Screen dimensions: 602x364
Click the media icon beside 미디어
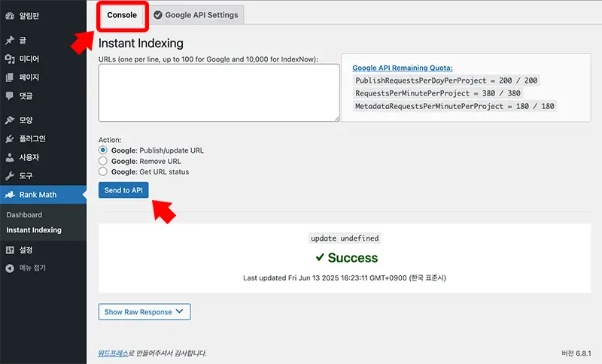click(10, 59)
